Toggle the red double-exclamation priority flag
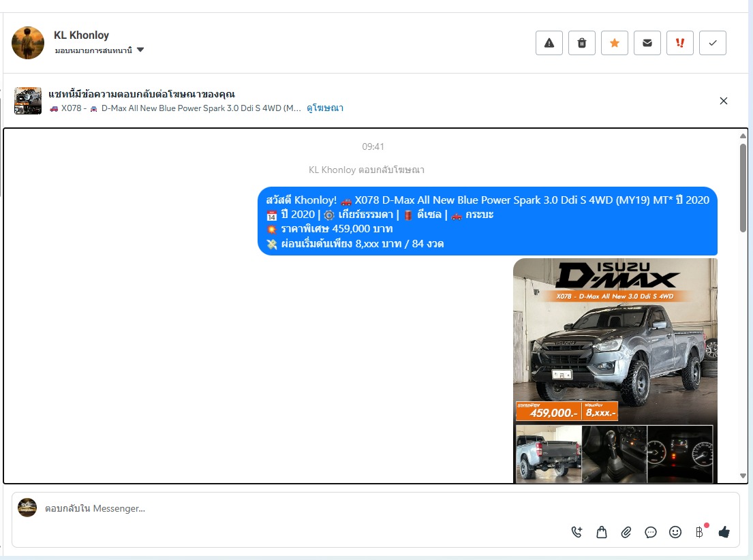The height and width of the screenshot is (560, 753). [x=680, y=43]
